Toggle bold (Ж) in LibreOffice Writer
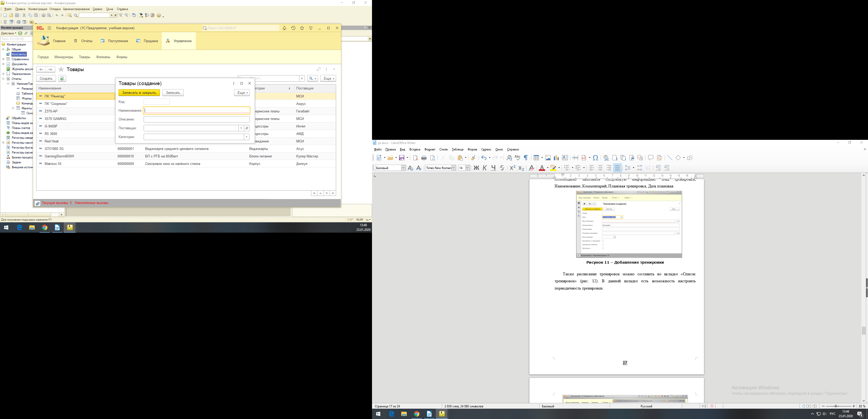Viewport: 868px width, 419px height. click(x=476, y=168)
